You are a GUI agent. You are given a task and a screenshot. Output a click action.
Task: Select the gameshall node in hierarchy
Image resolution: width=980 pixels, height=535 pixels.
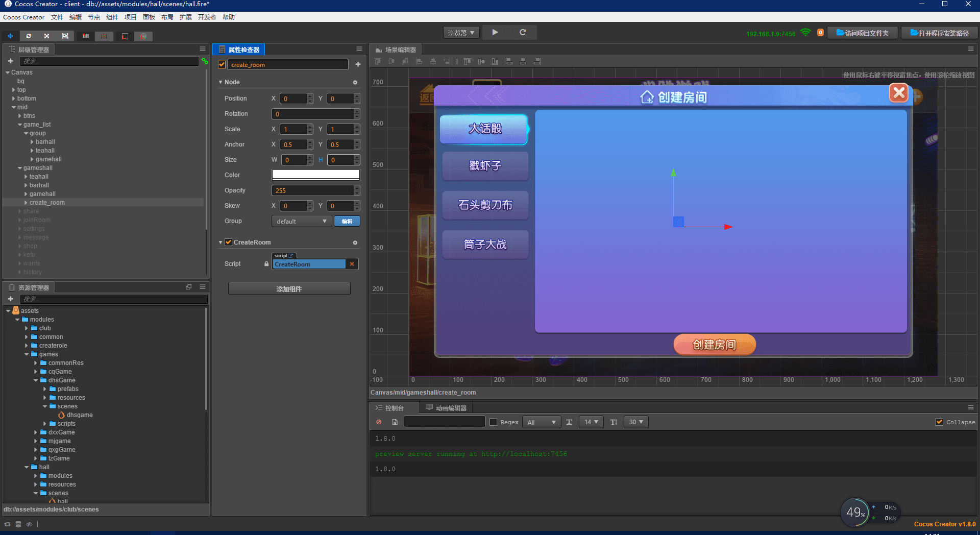[x=38, y=168]
